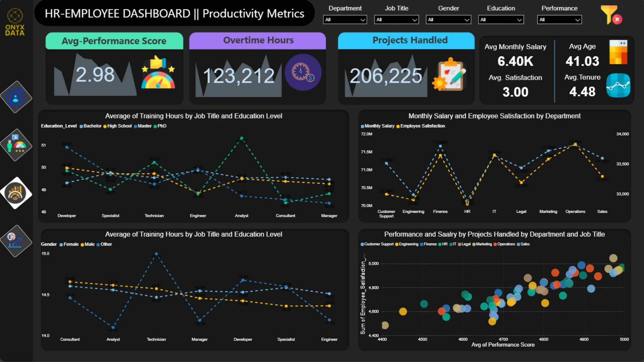The width and height of the screenshot is (644, 362).
Task: Click the orange heatmap icon beside Avg Age
Action: [x=618, y=52]
